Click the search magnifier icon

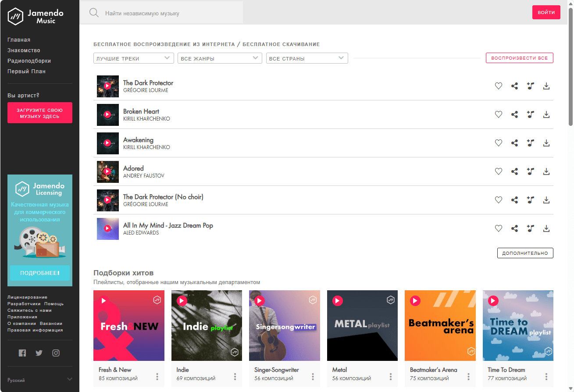94,13
